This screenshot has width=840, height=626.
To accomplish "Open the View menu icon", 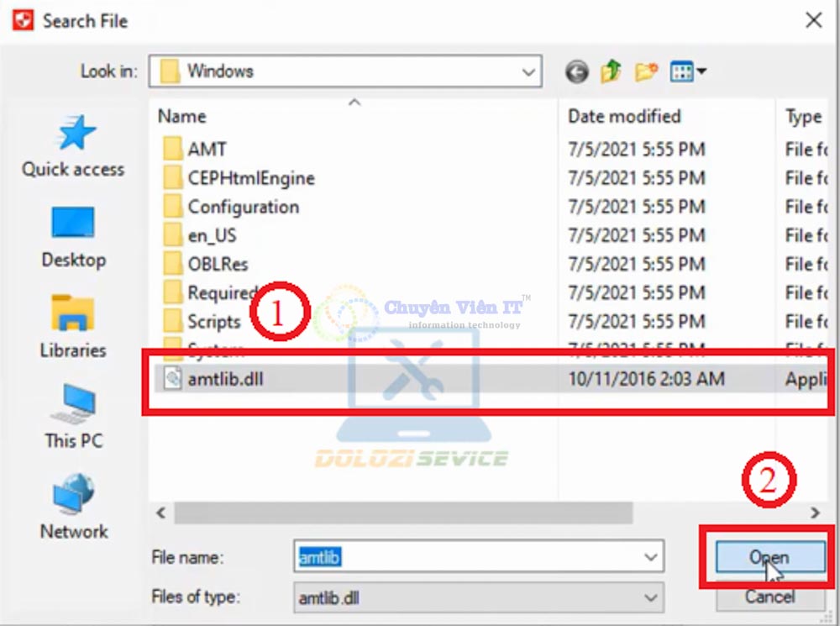I will (688, 72).
